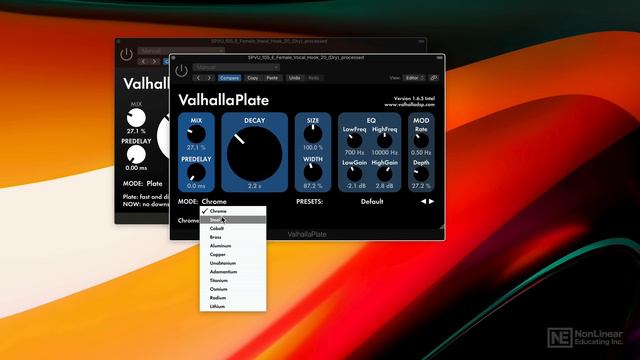Click the EQ HighFreq knob
The height and width of the screenshot is (360, 640).
[x=384, y=140]
